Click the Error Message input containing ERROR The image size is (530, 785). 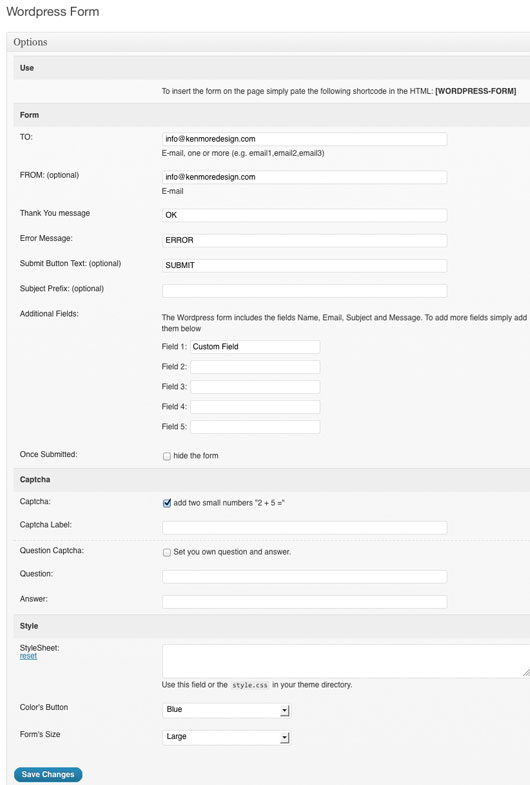[x=304, y=240]
